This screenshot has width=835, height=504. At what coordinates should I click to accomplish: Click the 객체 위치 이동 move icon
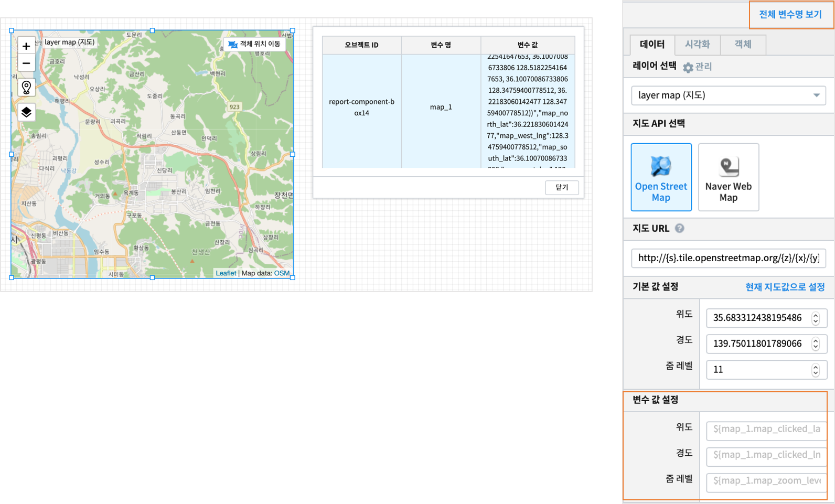click(233, 45)
